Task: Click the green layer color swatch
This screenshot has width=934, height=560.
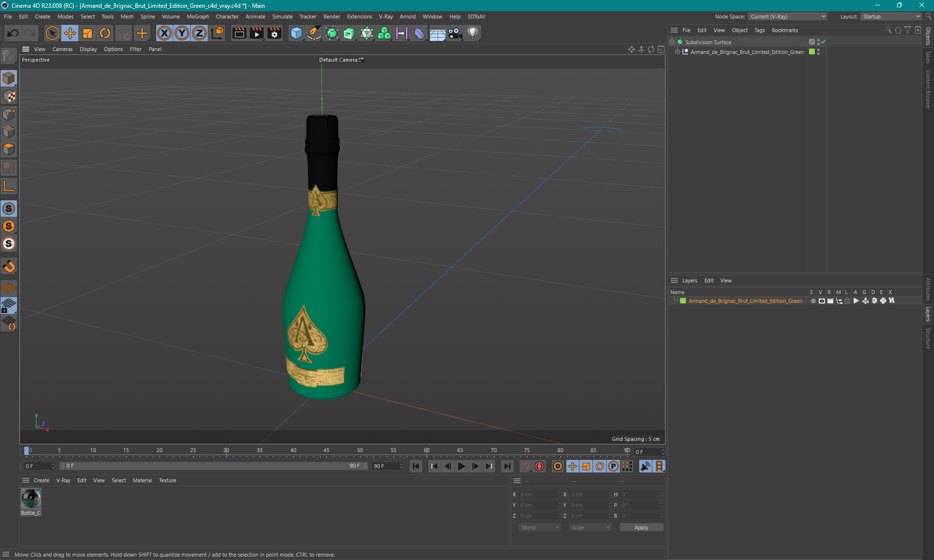Action: coord(683,301)
